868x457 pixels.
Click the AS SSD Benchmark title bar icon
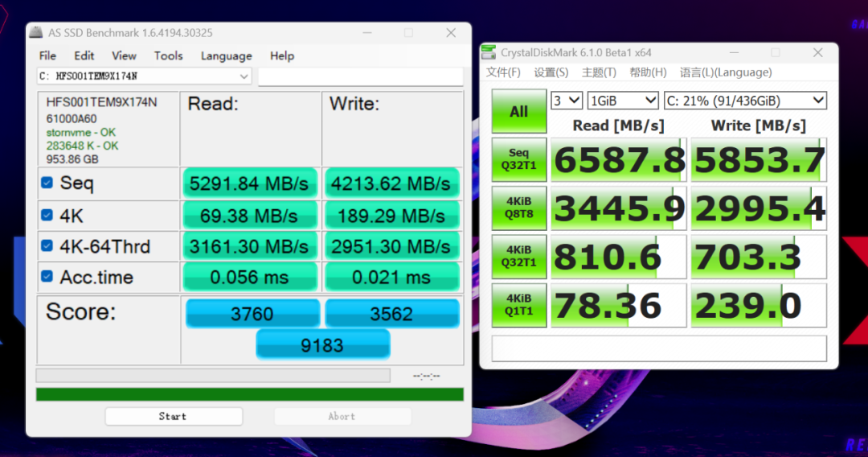pyautogui.click(x=36, y=32)
